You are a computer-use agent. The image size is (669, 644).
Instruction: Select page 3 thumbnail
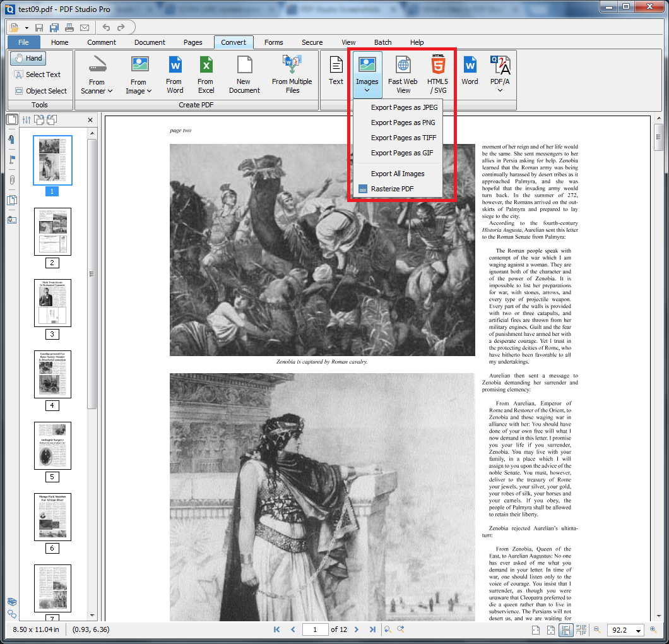52,303
